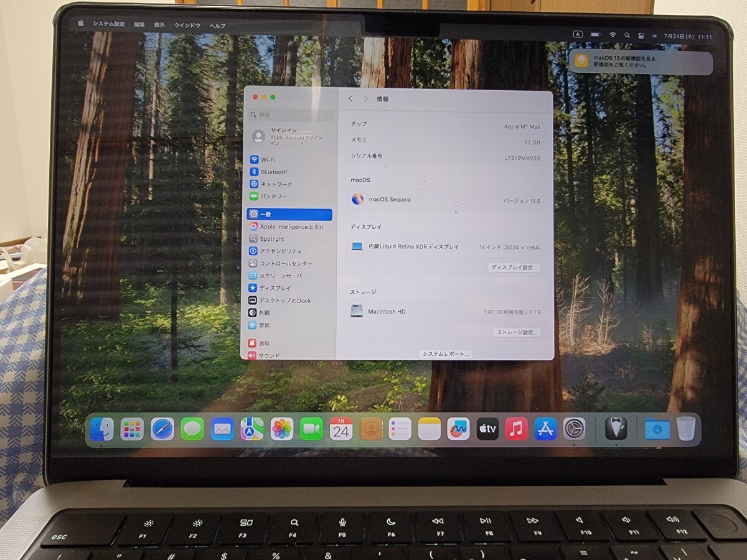Open Notes from the Dock

coord(430,429)
